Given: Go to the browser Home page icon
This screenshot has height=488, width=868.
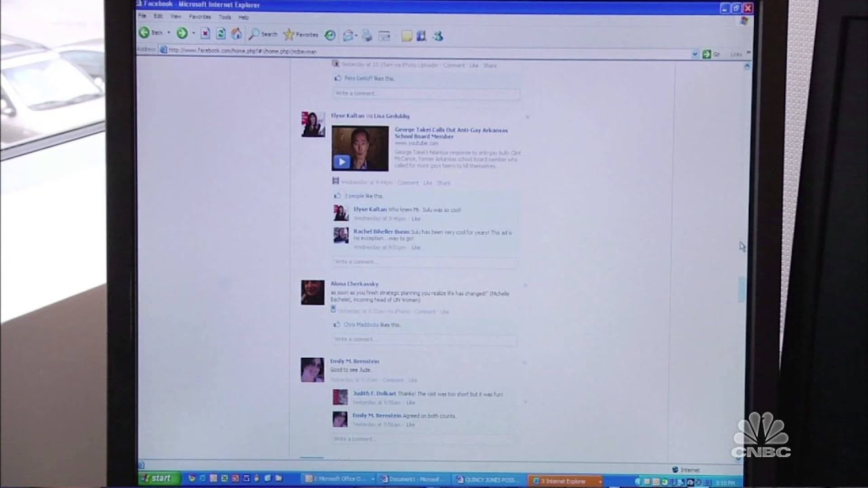Looking at the screenshot, I should click(236, 33).
